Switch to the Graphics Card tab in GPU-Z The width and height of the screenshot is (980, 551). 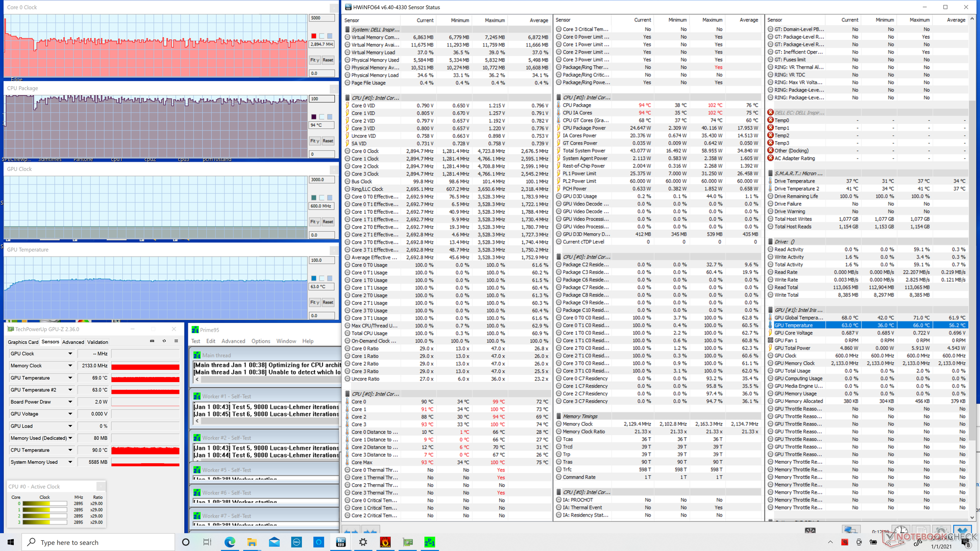pos(23,342)
